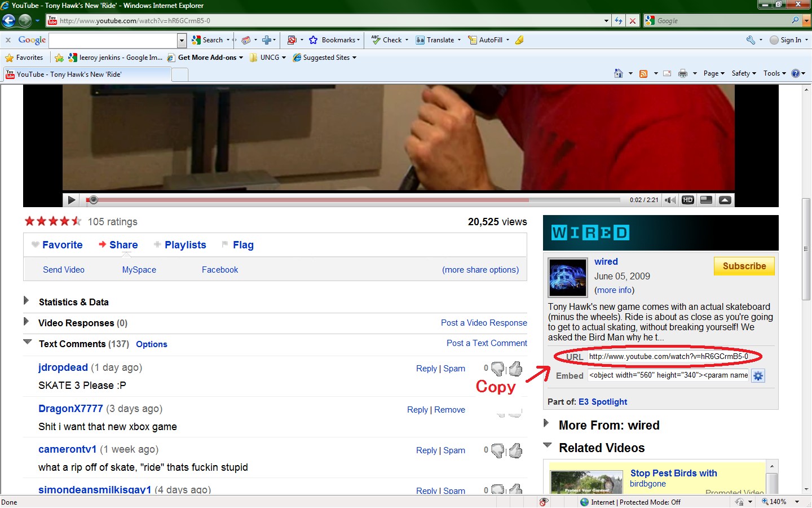Toggle the wide player size button
The image size is (812, 508).
[706, 200]
